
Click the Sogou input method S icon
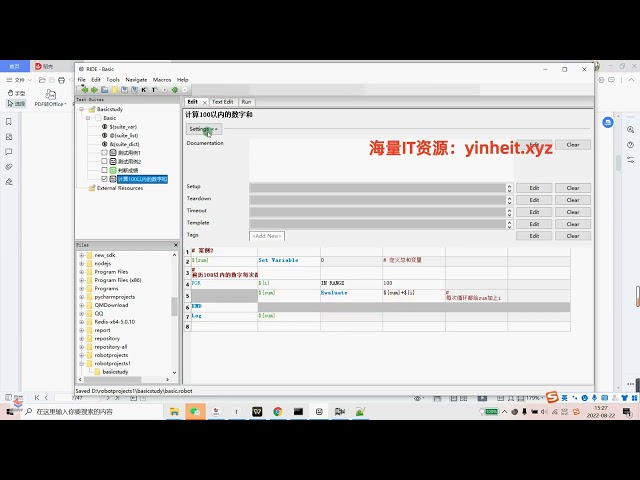coord(552,397)
